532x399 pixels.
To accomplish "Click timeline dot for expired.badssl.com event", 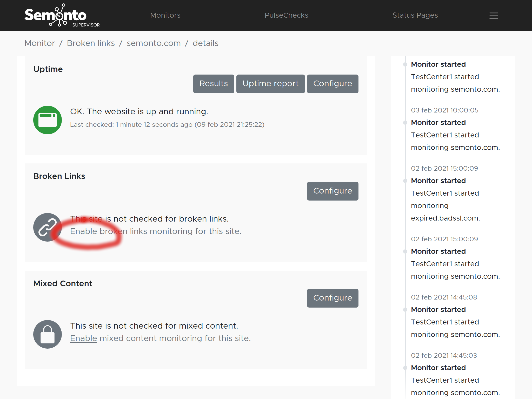I will [x=405, y=181].
